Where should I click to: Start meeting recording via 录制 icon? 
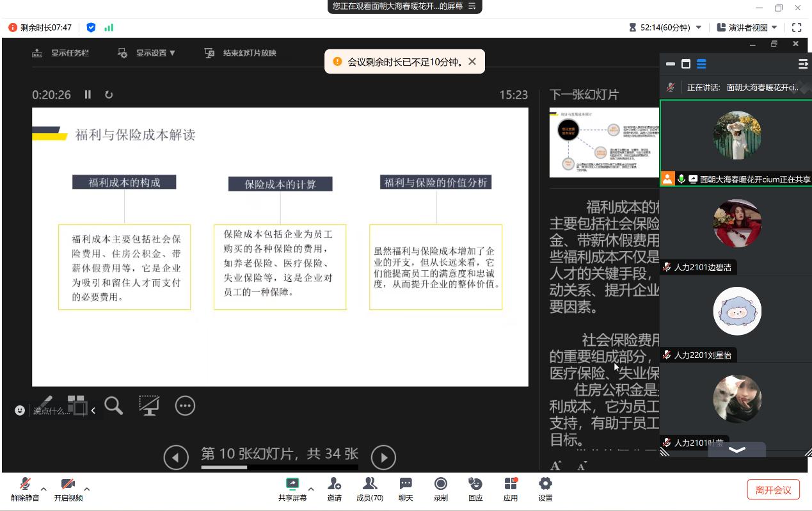click(440, 488)
